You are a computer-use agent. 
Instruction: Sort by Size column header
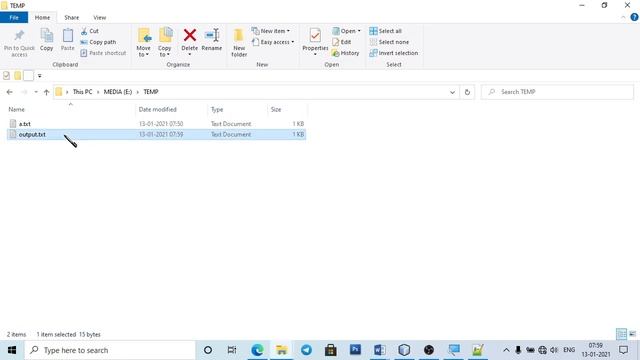click(x=287, y=109)
